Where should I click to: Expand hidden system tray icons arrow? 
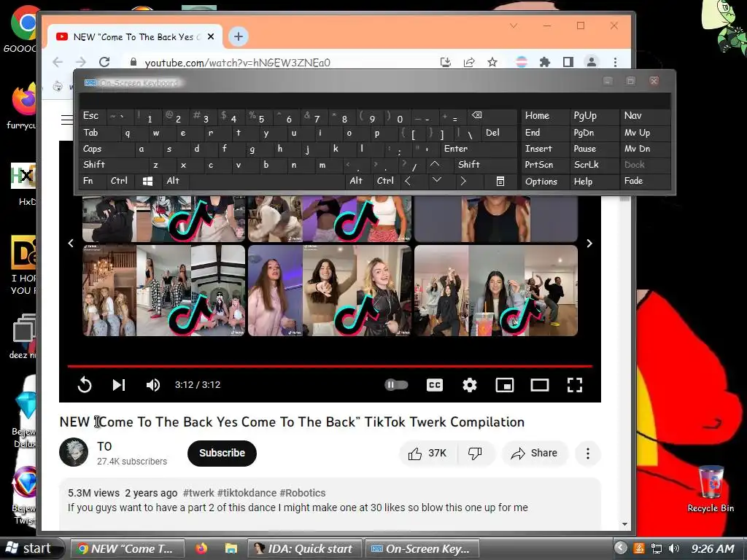coord(620,548)
